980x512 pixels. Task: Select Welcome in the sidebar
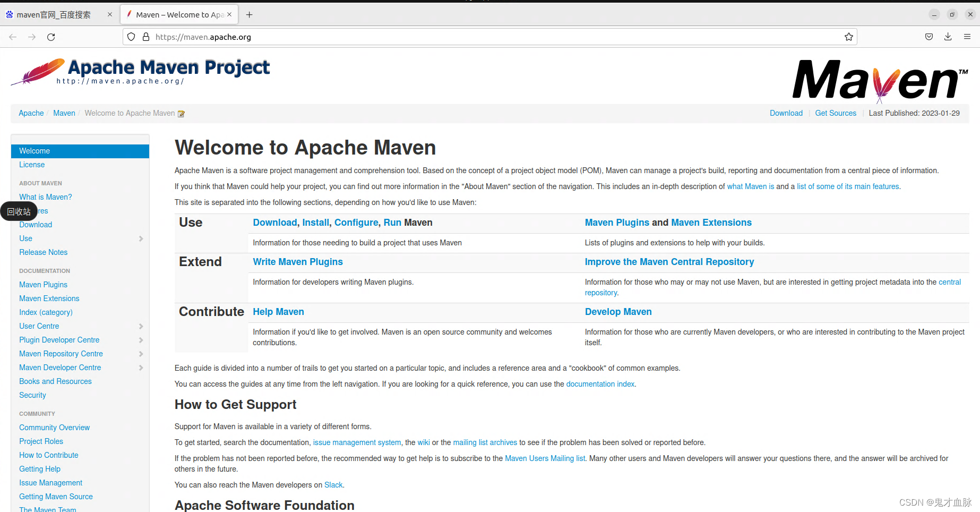[80, 151]
